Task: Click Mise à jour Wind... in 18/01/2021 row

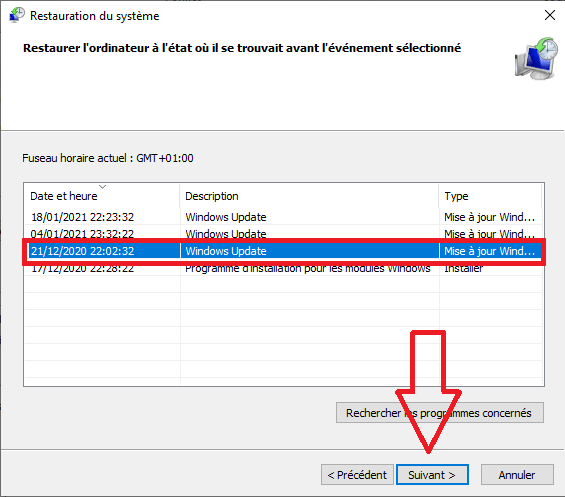Action: coord(489,217)
